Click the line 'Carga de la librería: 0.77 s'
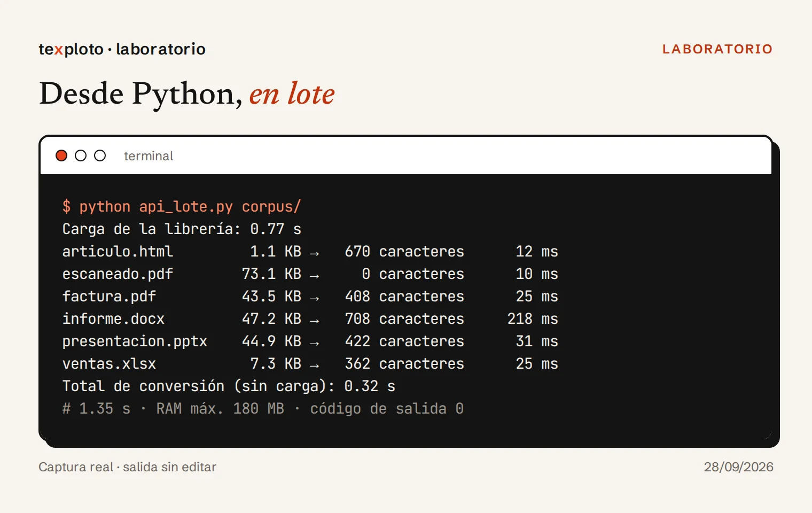 coord(182,229)
